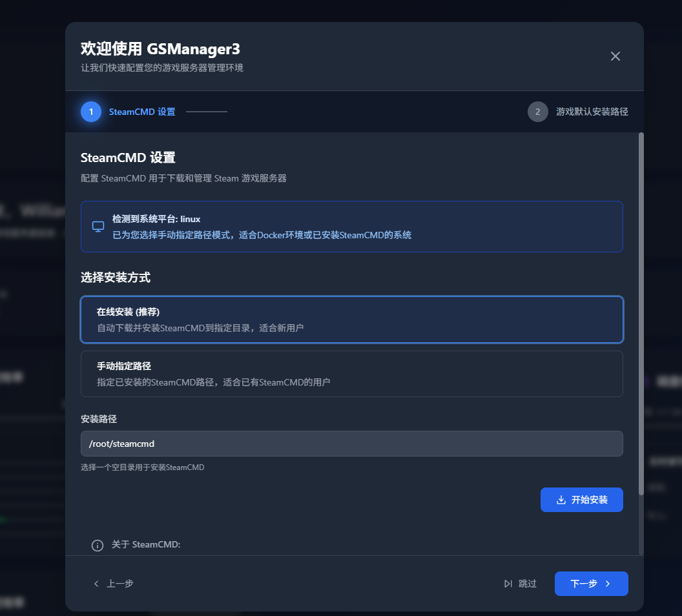Image resolution: width=682 pixels, height=616 pixels.
Task: Select 手动指定路径 install option
Action: pyautogui.click(x=352, y=374)
